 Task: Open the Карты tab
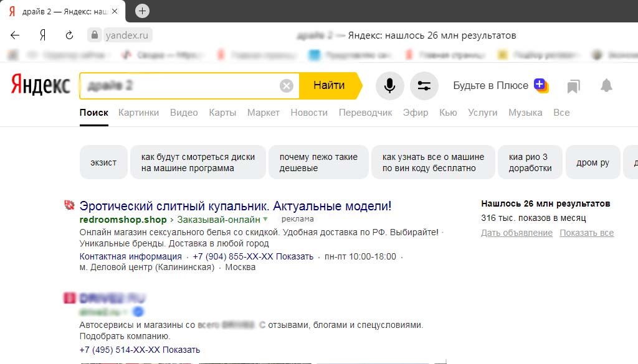click(222, 113)
